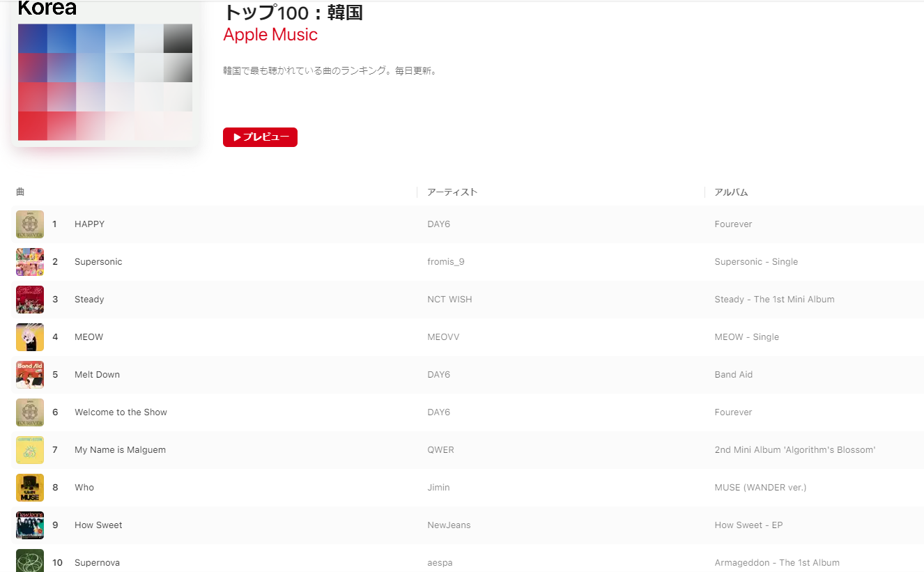The width and height of the screenshot is (924, 572).
Task: Open album How Sweet - EP
Action: (748, 525)
